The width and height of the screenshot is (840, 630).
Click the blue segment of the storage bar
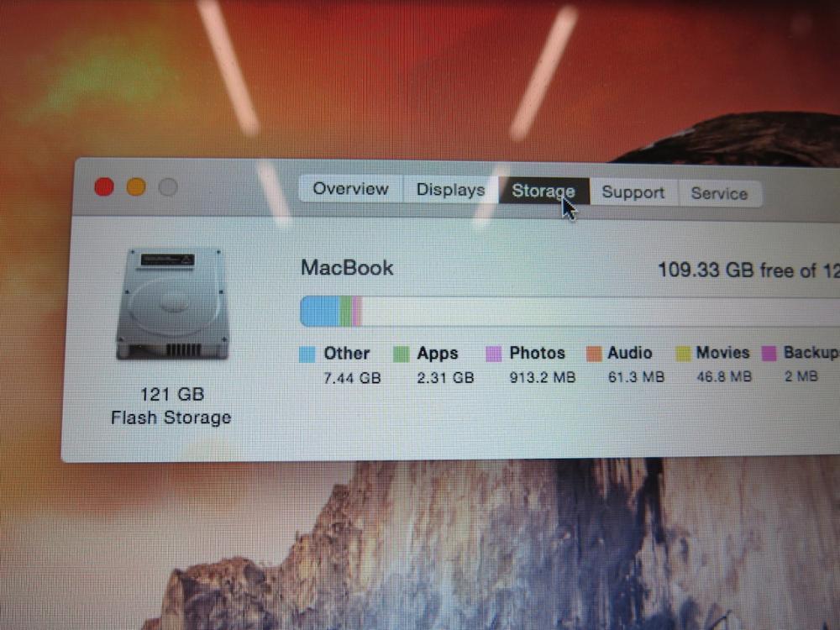[x=320, y=312]
